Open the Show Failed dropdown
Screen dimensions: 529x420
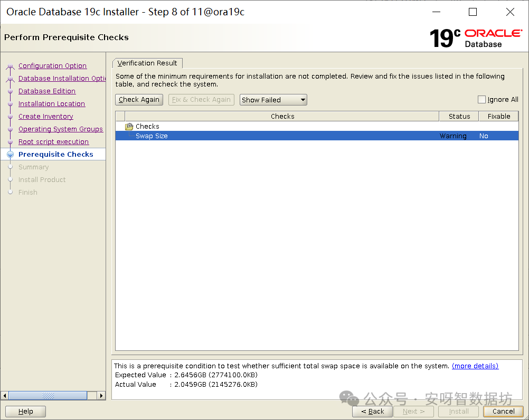pos(273,100)
